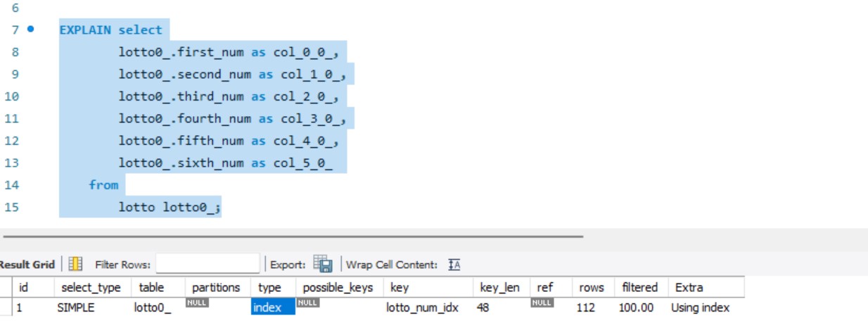Toggle Wrap Cell Content icon
This screenshot has height=325, width=868.
point(454,265)
